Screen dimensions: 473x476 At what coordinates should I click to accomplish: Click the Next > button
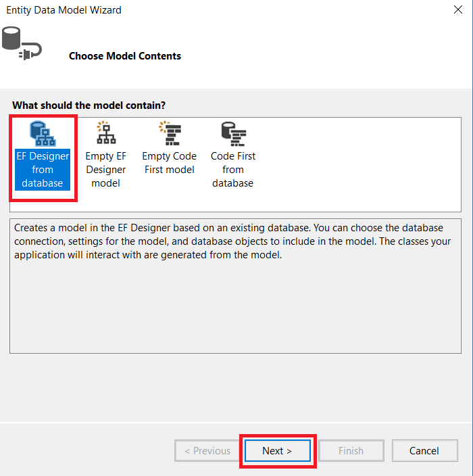(277, 451)
